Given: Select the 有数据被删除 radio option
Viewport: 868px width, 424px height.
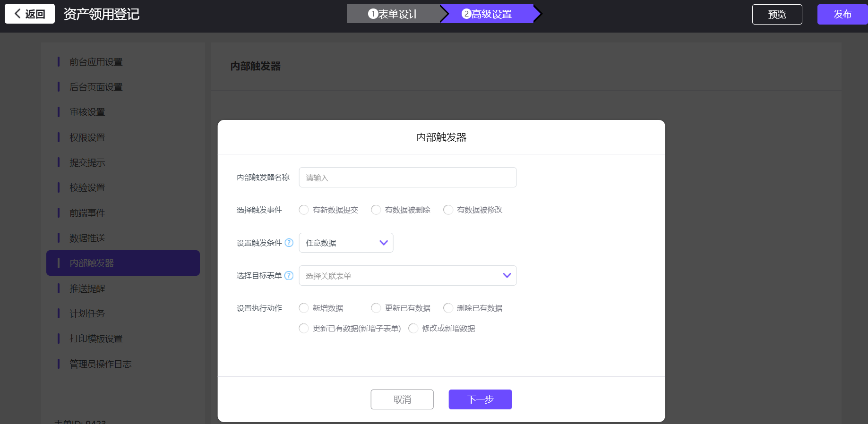Looking at the screenshot, I should click(376, 210).
